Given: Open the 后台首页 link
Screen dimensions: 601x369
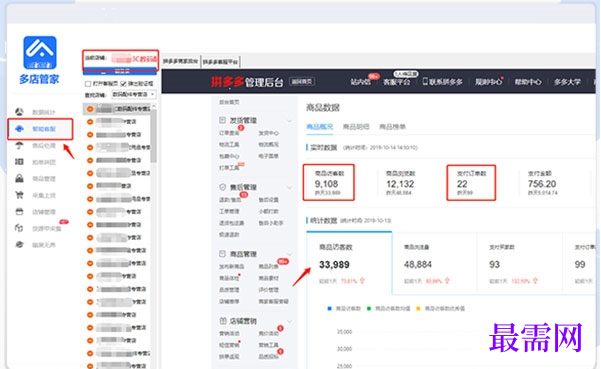Looking at the screenshot, I should coord(229,102).
